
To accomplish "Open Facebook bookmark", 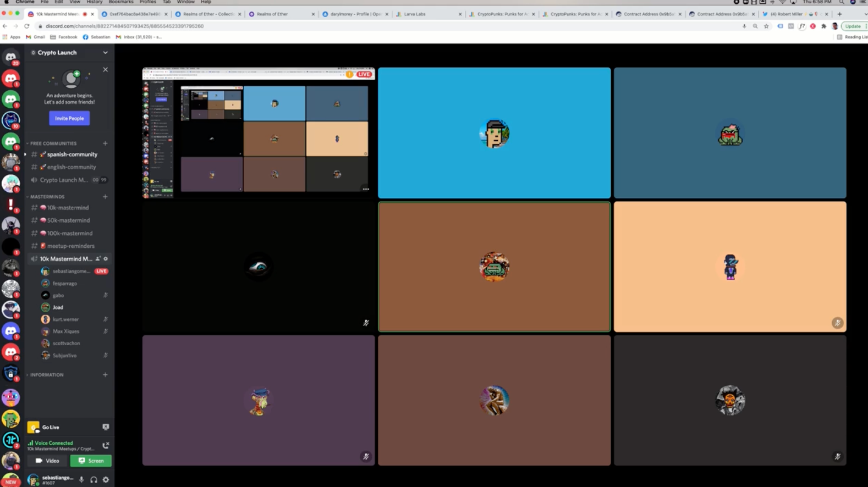I will coord(64,37).
